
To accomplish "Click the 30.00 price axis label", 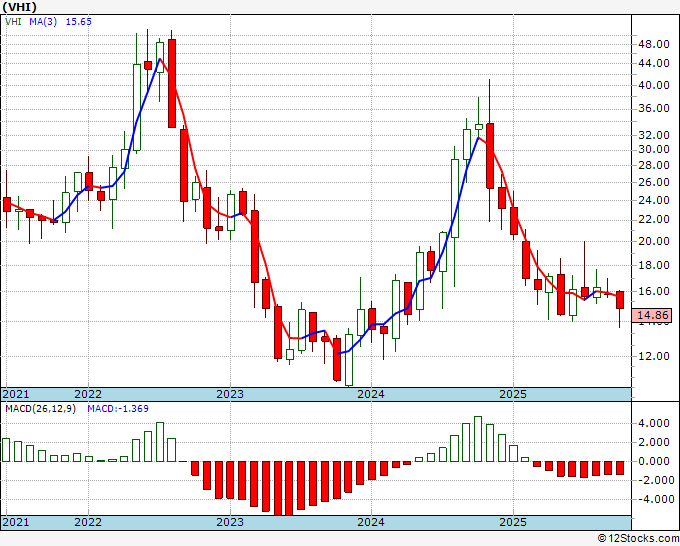I will (x=654, y=150).
